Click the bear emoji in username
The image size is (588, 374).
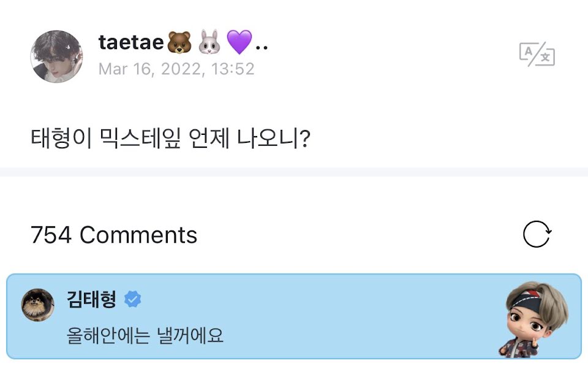tap(179, 43)
